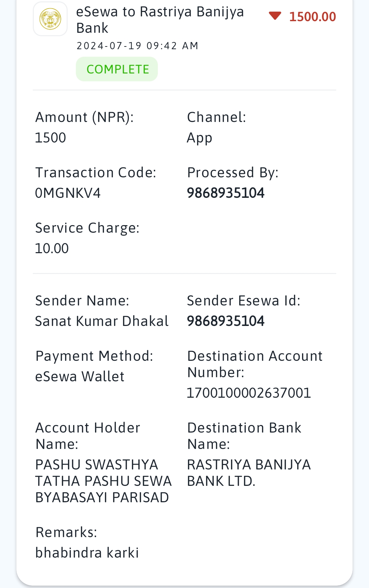Screen dimensions: 369x588
Task: Tap the COMPLETE status badge
Action: pos(117,69)
